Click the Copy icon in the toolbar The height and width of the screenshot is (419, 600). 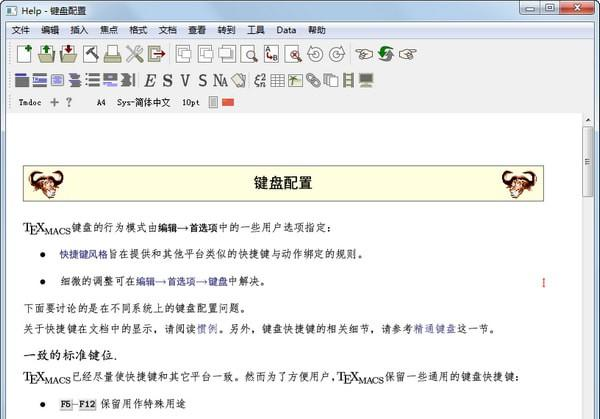click(205, 54)
